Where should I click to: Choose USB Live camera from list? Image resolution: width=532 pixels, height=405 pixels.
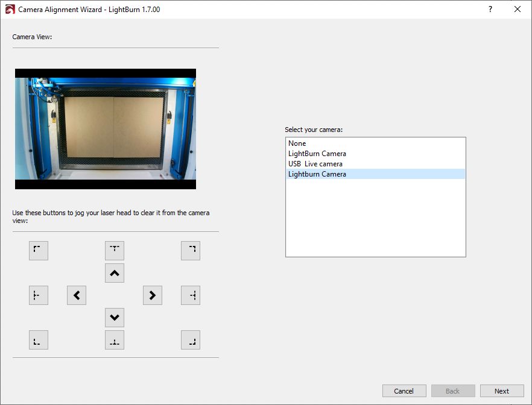pos(376,164)
